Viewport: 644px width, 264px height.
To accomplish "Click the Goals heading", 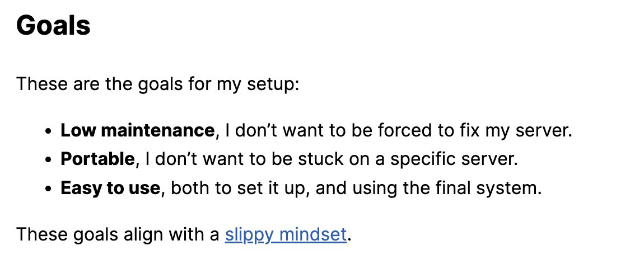I will click(x=53, y=26).
